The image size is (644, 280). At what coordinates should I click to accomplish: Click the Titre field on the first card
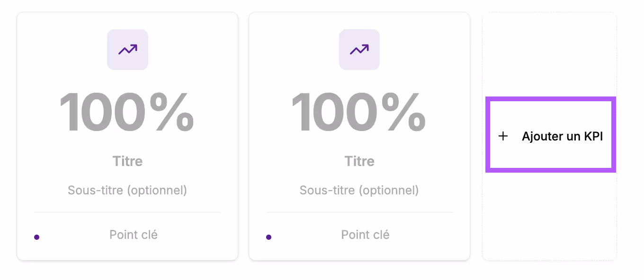pyautogui.click(x=127, y=161)
